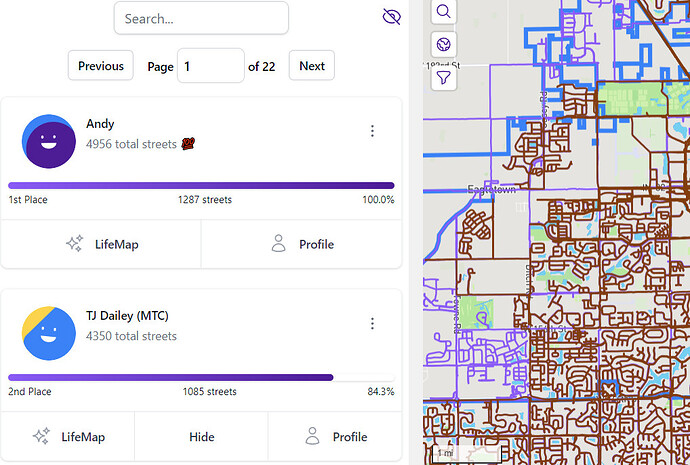Viewport: 690px width, 465px height.
Task: Click Andy's 100% progress bar
Action: pos(201,185)
